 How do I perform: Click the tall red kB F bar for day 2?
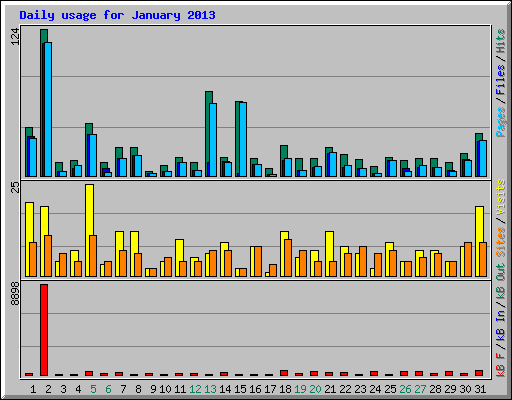pos(44,330)
